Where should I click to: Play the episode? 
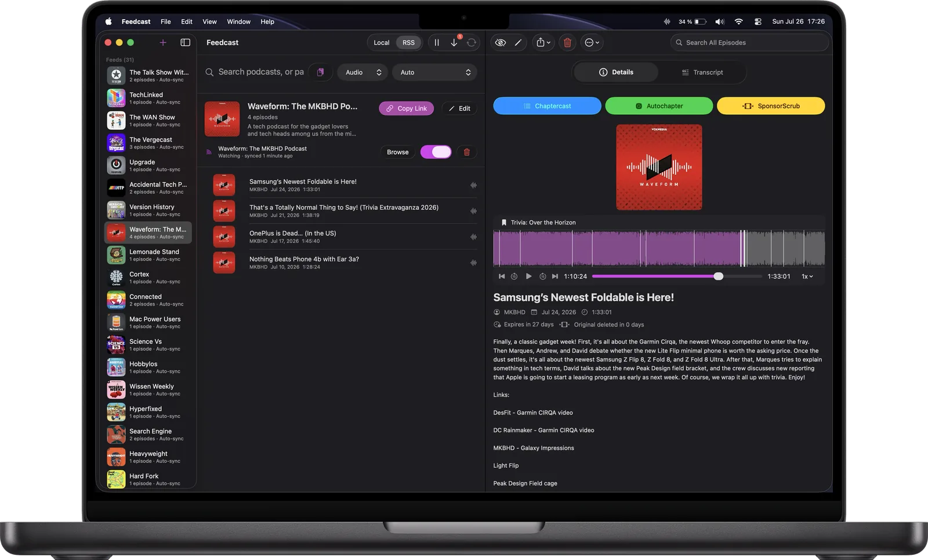tap(528, 277)
